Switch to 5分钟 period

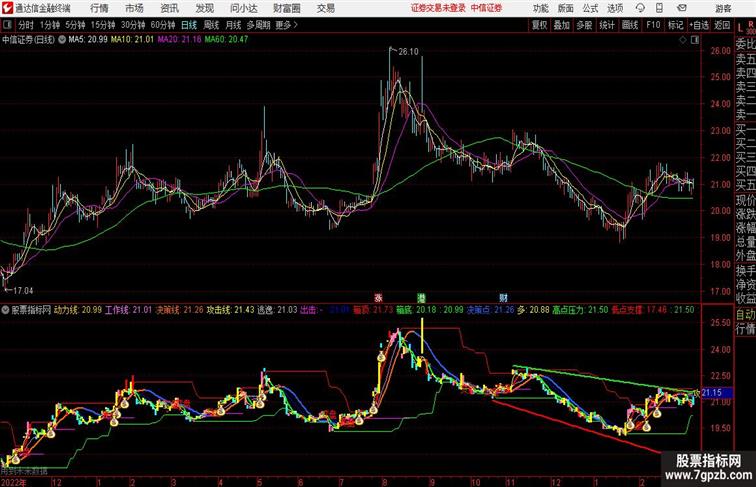75,25
